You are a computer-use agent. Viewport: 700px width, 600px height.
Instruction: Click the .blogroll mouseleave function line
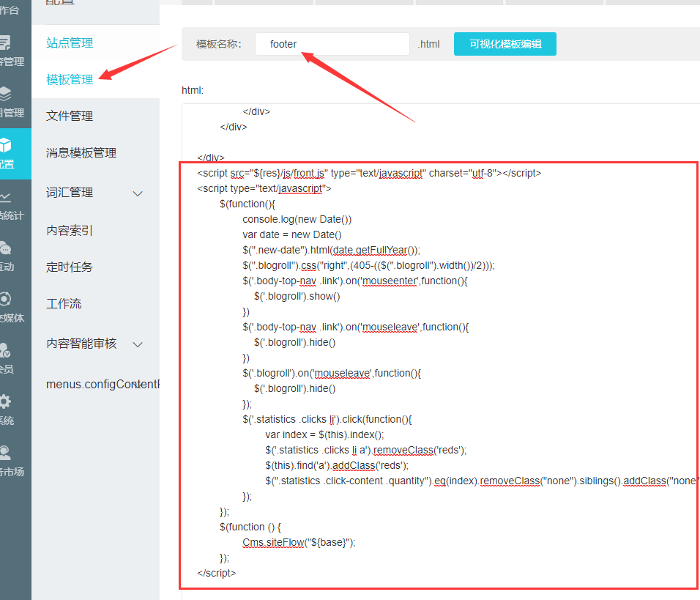tap(332, 373)
